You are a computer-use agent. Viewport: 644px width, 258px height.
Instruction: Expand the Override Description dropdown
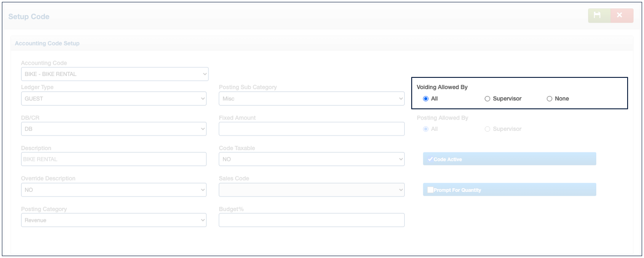click(x=113, y=190)
